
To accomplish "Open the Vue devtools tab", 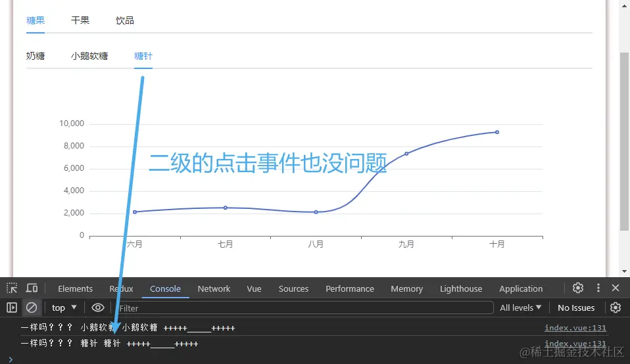I will tap(254, 288).
